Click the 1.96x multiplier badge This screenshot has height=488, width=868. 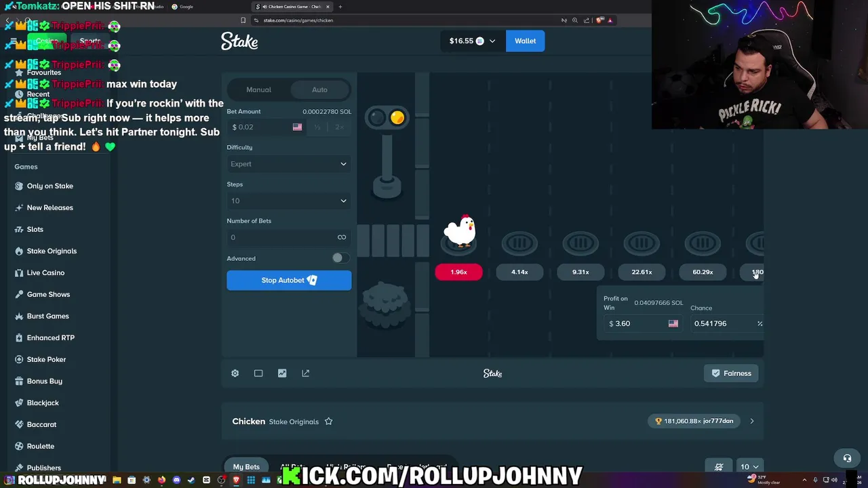click(458, 272)
